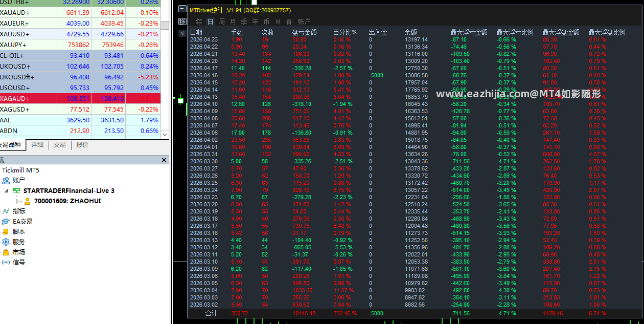Click the white square chart handle

click(180, 101)
